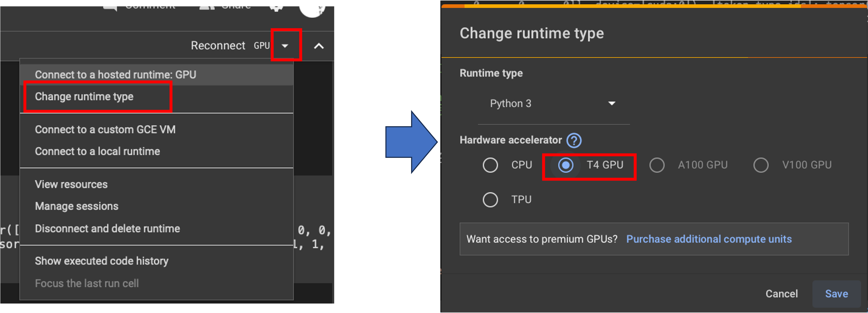Screen dimensions: 868x313
Task: Select the T4 GPU radio button
Action: click(x=565, y=165)
